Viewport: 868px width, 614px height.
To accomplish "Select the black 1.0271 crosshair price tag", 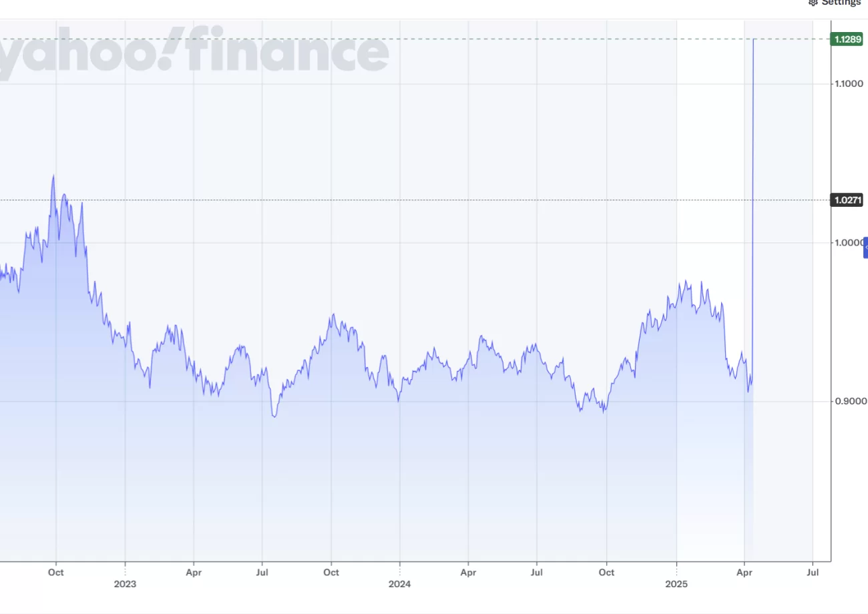I will coord(846,200).
